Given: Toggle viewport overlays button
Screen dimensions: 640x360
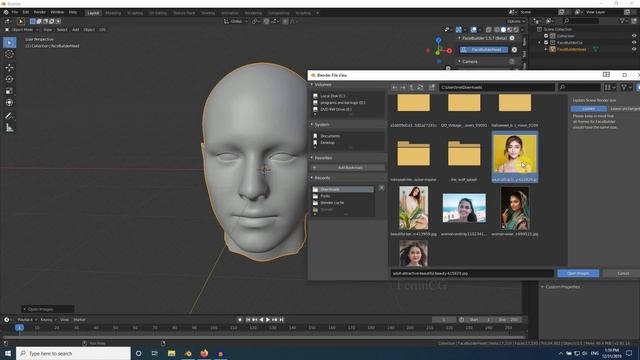Looking at the screenshot, I should 473,30.
